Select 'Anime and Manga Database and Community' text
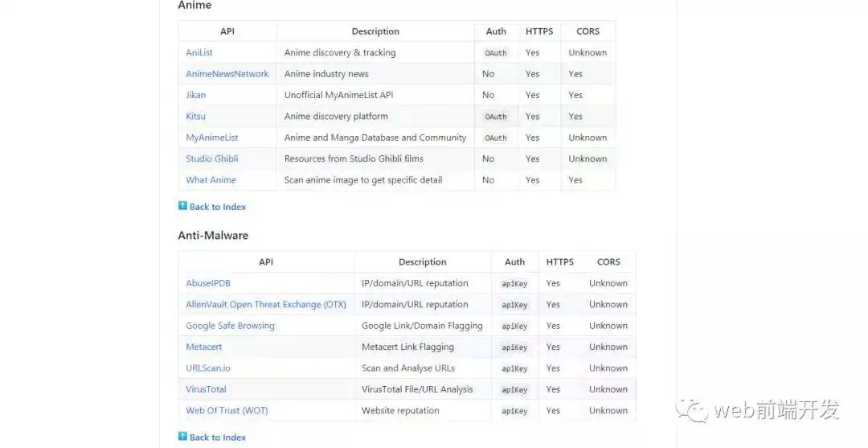The height and width of the screenshot is (448, 868). click(x=375, y=138)
